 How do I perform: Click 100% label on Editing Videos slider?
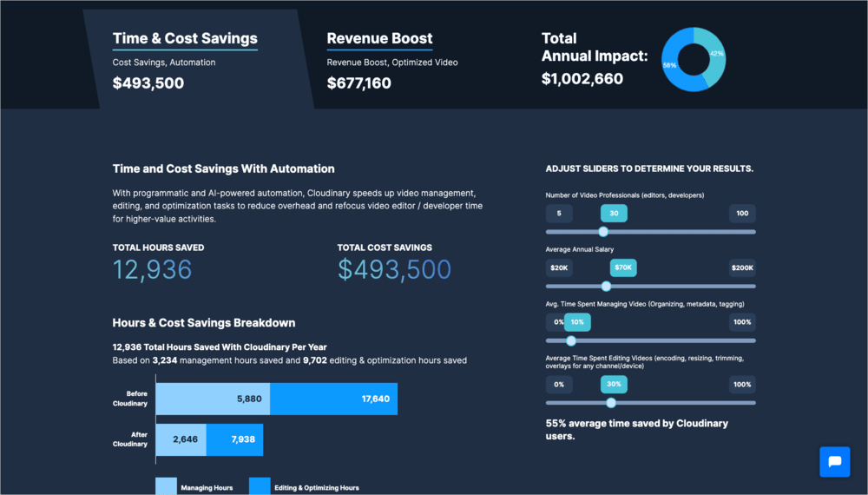click(742, 384)
